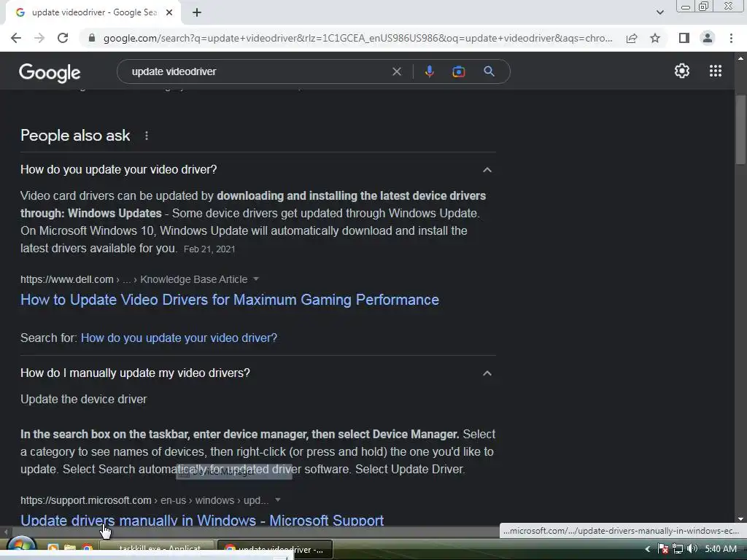Viewport: 747px width, 560px height.
Task: Click the browser forward arrow
Action: [x=39, y=38]
